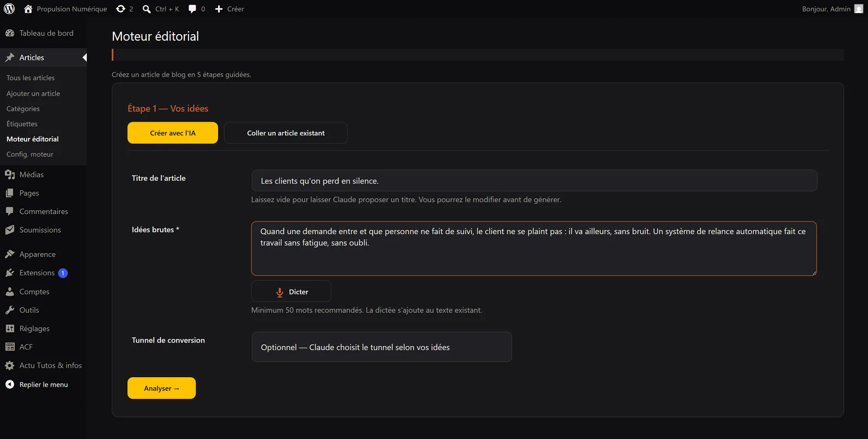Select the Créer avec l'IA tab
This screenshot has height=439, width=868.
pyautogui.click(x=173, y=133)
